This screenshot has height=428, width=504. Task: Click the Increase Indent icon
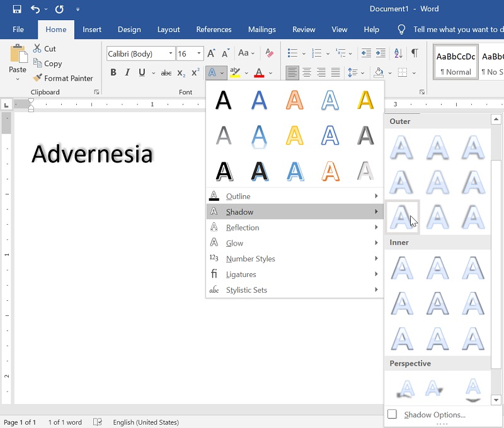pos(381,53)
